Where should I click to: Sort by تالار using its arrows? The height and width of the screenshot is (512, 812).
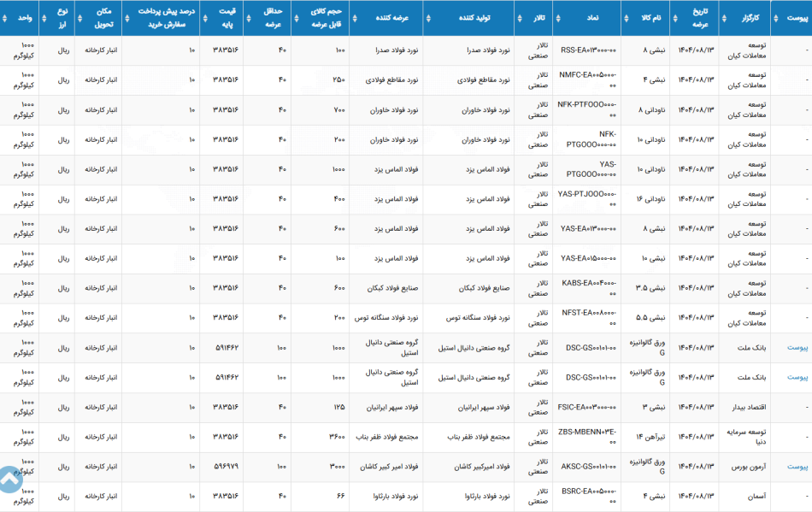tap(520, 19)
